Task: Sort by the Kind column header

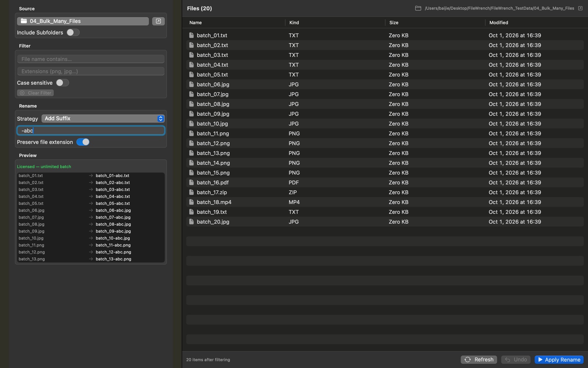Action: [294, 22]
